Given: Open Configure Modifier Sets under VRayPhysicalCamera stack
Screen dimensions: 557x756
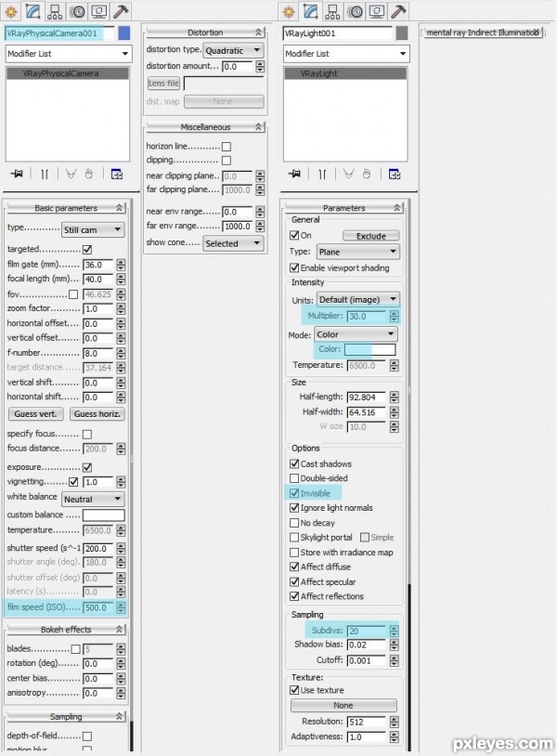Looking at the screenshot, I should (x=117, y=174).
